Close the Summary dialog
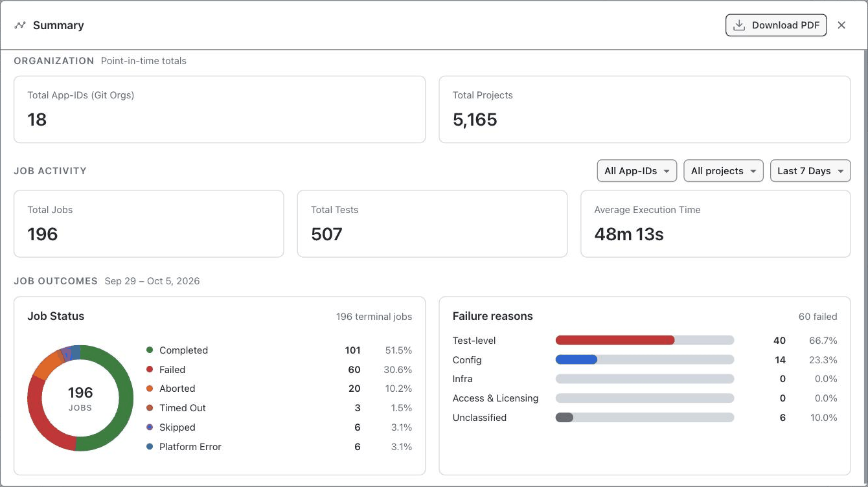This screenshot has height=487, width=868. (841, 25)
